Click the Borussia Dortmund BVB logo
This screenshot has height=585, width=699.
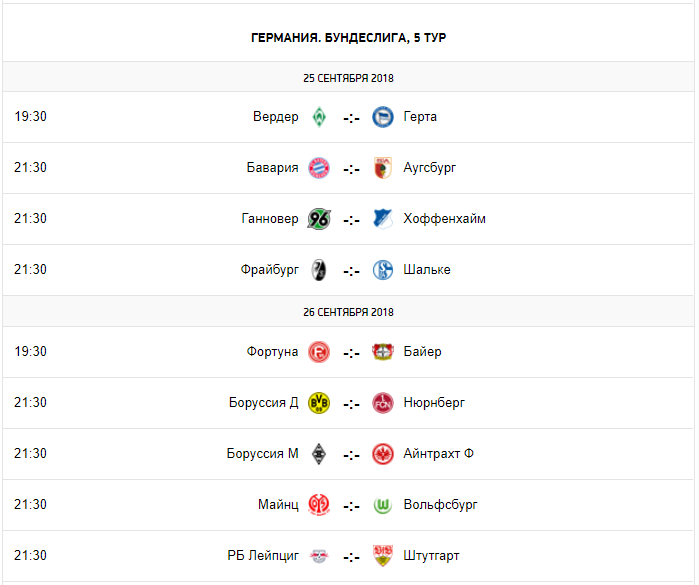click(319, 402)
